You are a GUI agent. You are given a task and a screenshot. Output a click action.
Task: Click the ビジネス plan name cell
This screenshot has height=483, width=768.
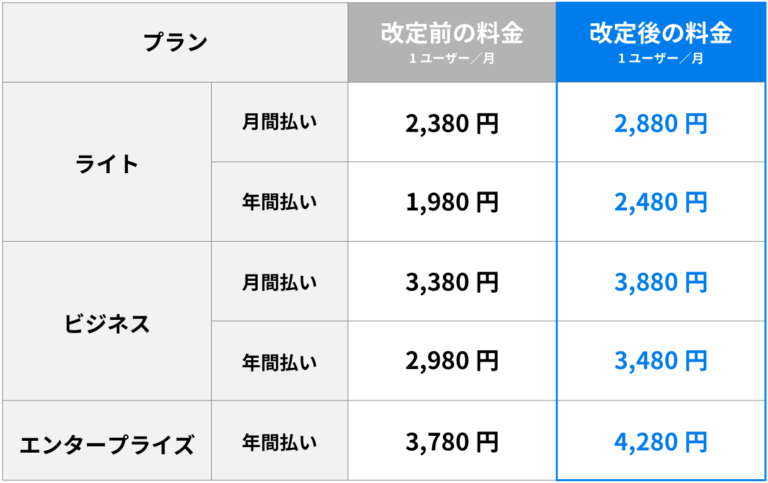(x=107, y=322)
